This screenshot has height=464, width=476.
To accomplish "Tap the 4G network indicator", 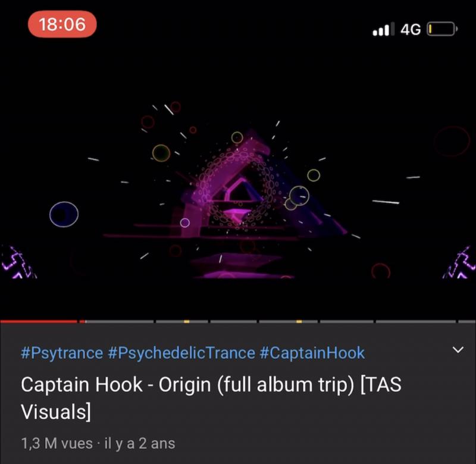I will click(411, 29).
